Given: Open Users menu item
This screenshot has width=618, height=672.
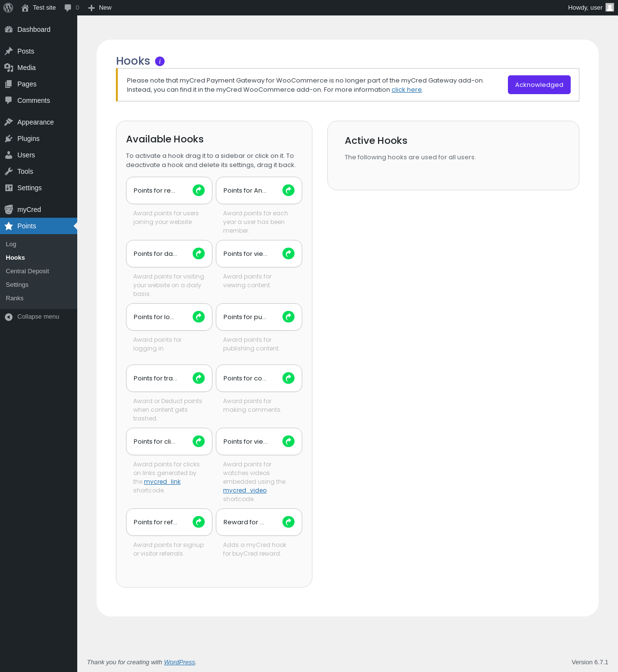Looking at the screenshot, I should 39,155.
